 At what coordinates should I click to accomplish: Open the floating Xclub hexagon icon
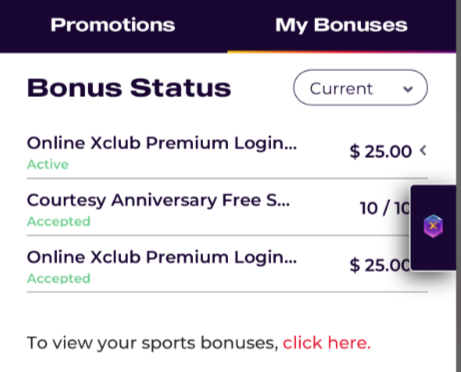433,226
